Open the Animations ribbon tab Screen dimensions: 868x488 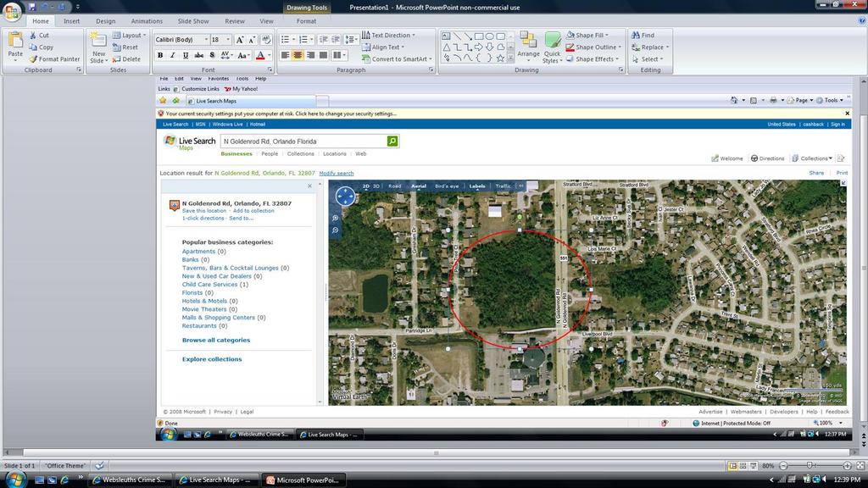coord(147,21)
